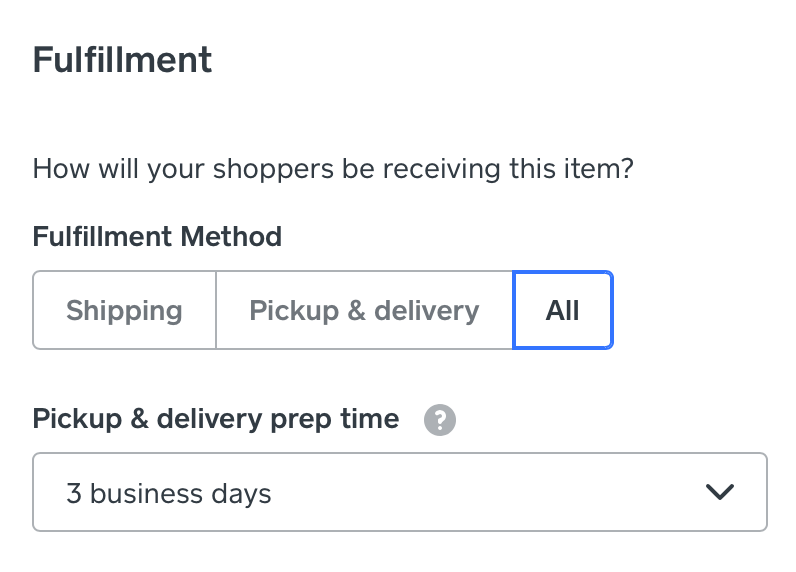Click the word 'Shipping' in the method selector
This screenshot has width=796, height=572.
pyautogui.click(x=124, y=310)
